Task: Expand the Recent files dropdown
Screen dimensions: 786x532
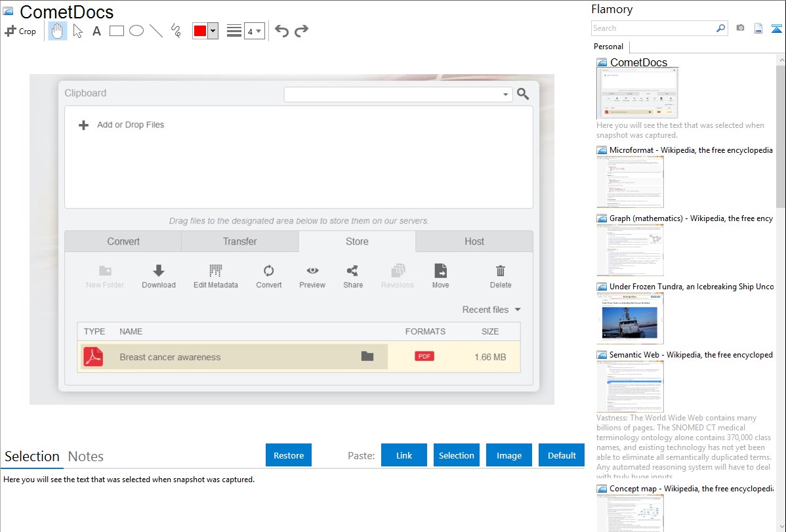Action: [x=491, y=310]
